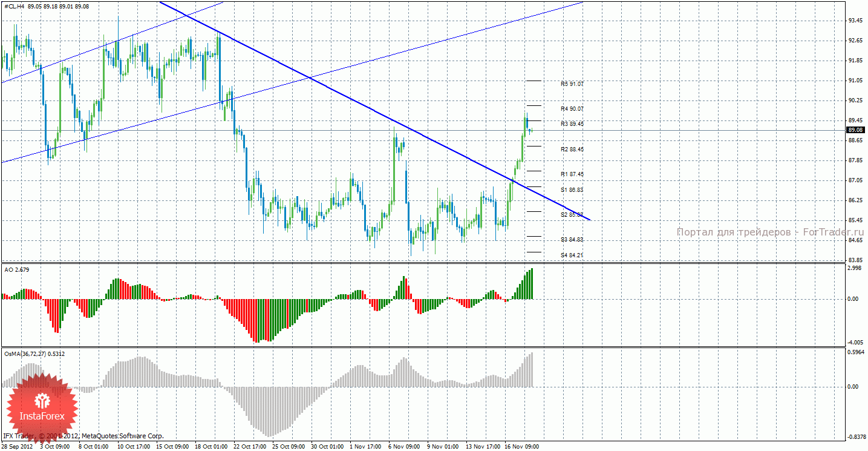Screen dimensions: 868x451
Task: Click the "8 Oct 01:00" time label
Action: coord(94,447)
